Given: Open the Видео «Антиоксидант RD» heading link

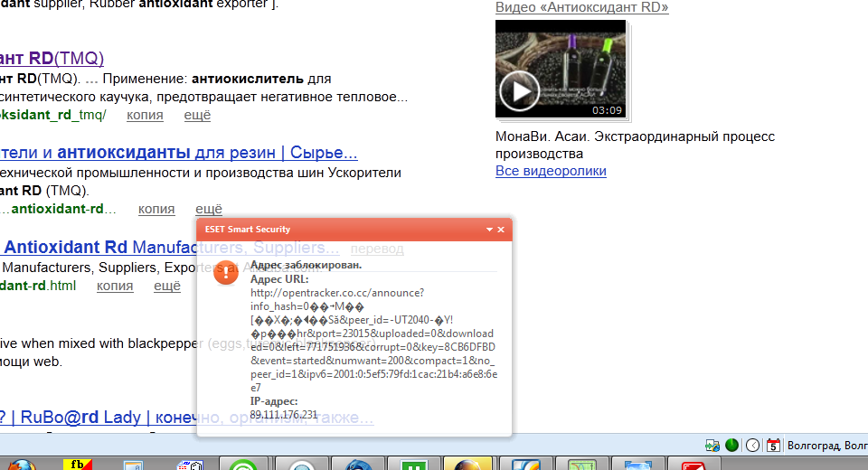Looking at the screenshot, I should (581, 7).
